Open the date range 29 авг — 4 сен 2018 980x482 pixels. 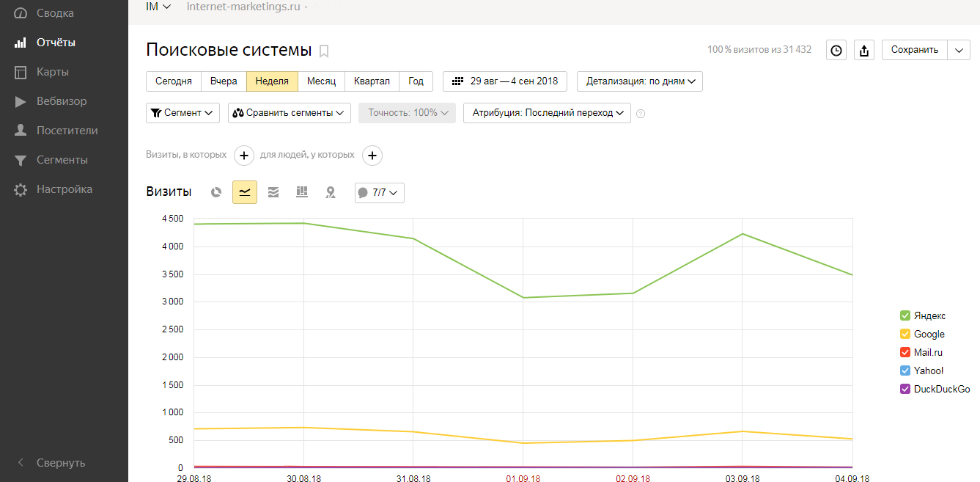tap(505, 81)
